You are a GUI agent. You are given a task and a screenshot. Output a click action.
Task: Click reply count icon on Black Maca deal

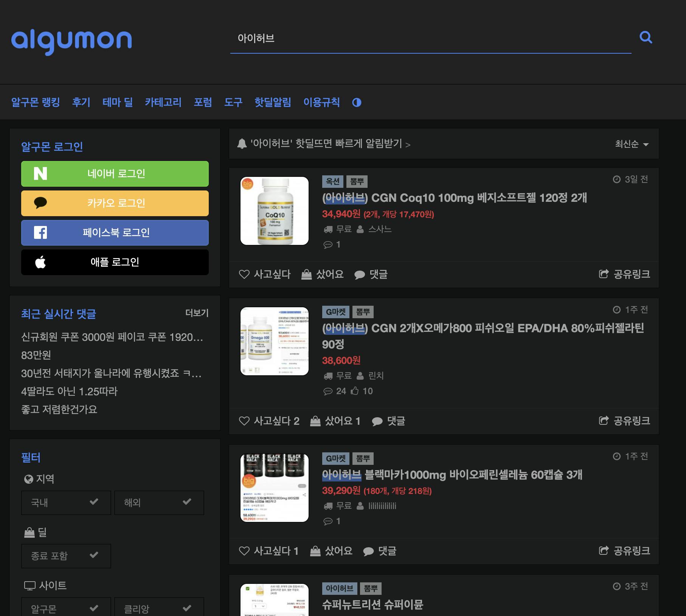tap(328, 522)
